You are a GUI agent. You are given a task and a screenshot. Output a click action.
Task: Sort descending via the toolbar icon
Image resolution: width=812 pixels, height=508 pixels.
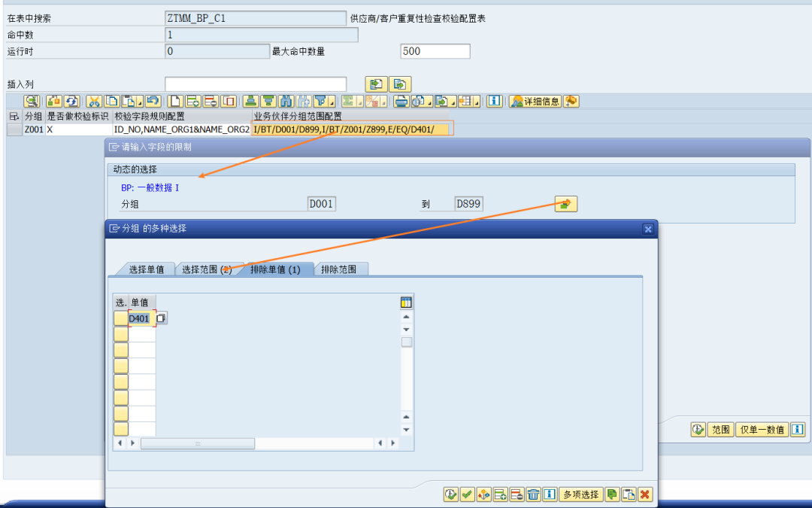268,101
